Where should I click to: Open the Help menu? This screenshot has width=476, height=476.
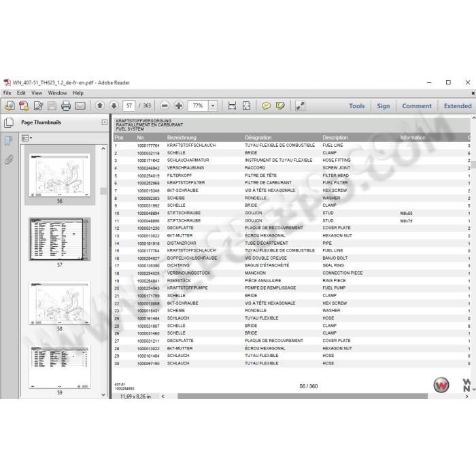coord(78,93)
